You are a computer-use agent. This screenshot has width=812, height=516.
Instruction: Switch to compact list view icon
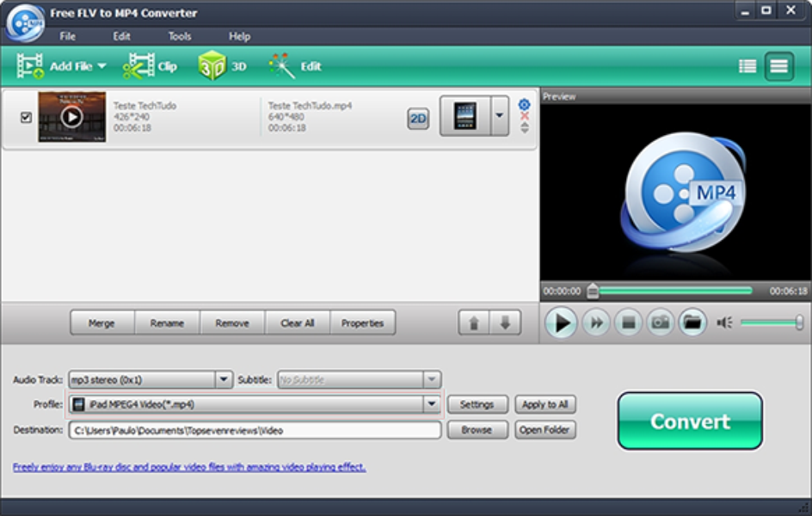[x=779, y=65]
